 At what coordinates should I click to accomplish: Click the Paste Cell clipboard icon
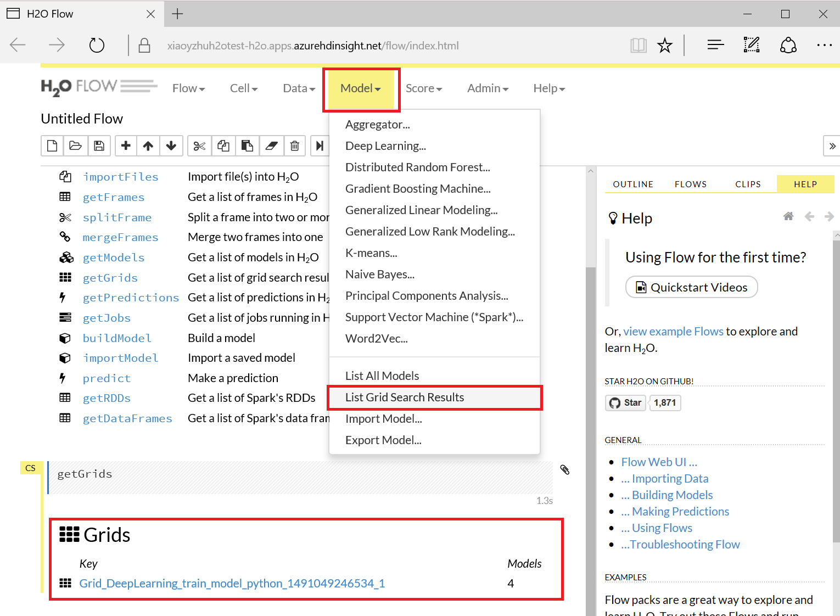pos(247,145)
